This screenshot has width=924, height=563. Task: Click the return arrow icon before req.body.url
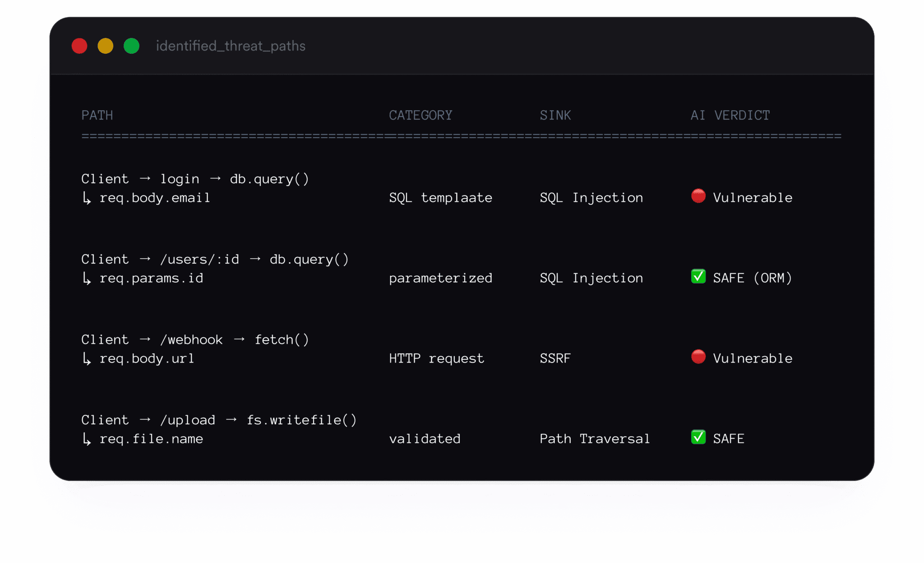87,358
